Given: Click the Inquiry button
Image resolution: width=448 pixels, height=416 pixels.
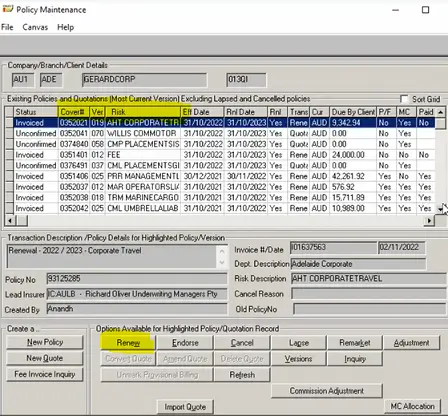Looking at the screenshot, I should 355,359.
